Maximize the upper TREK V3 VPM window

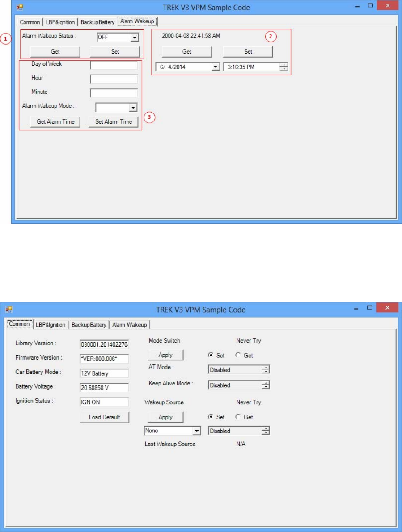point(370,6)
